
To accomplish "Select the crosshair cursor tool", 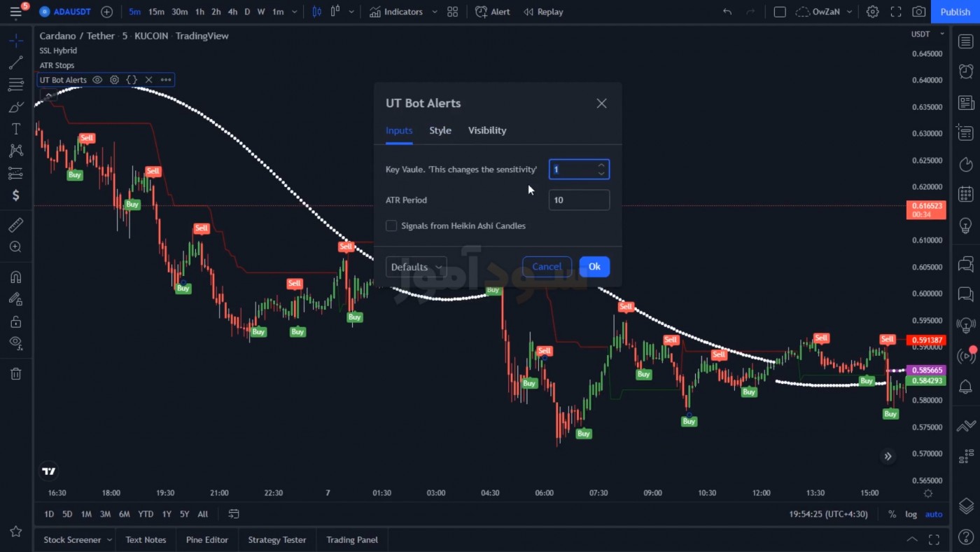I will 15,41.
